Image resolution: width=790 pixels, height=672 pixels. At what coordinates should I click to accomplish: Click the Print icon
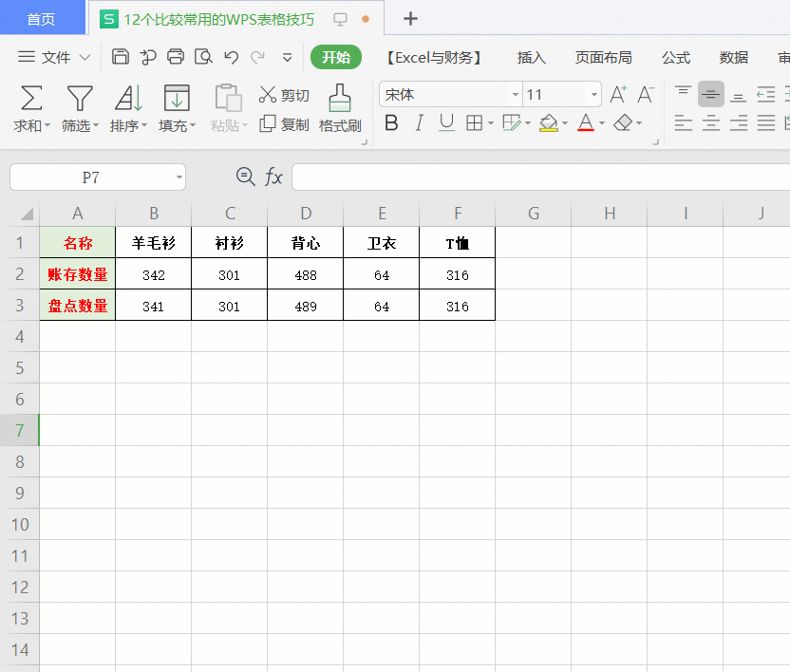(176, 57)
